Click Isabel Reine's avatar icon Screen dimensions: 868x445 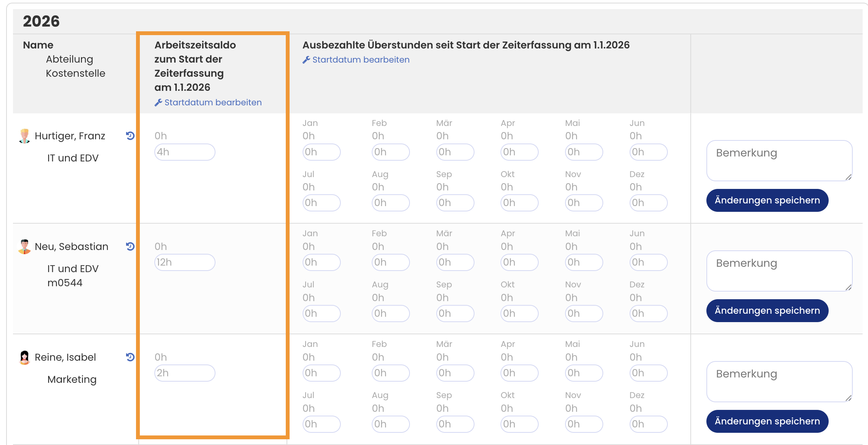click(24, 357)
